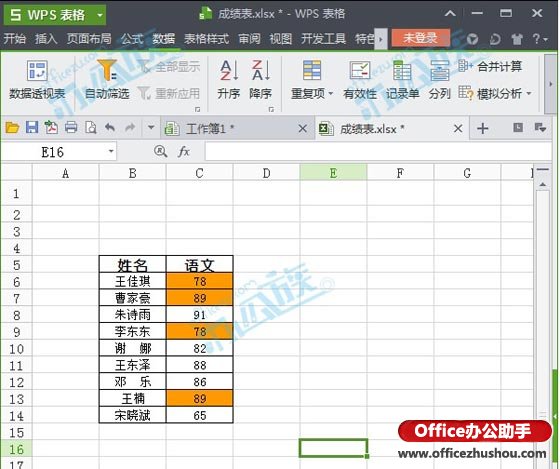This screenshot has width=560, height=469.
Task: Undo the last action
Action: click(x=110, y=128)
